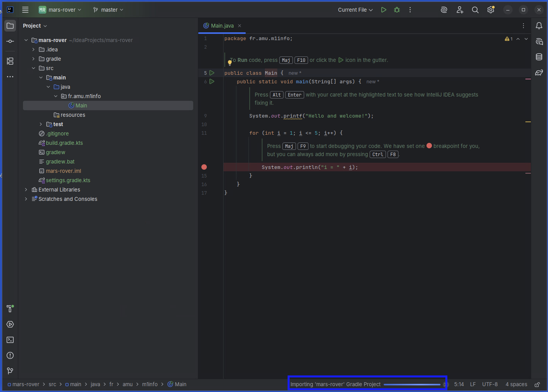Open the Problems tool window
Screen dimensions: 548x392
[10, 355]
